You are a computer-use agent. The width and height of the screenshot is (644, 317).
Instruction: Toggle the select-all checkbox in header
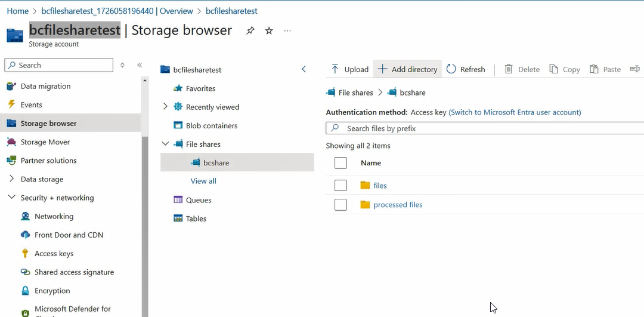[x=340, y=163]
